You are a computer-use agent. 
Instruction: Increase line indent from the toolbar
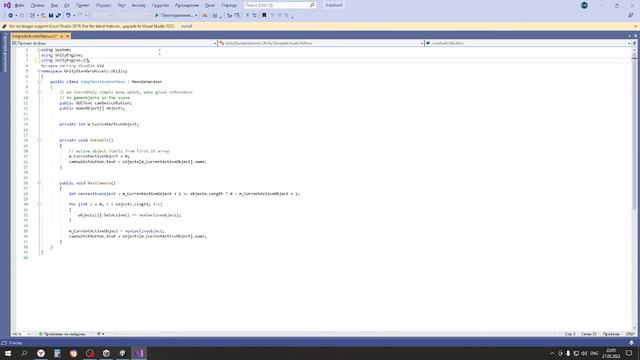237,15
